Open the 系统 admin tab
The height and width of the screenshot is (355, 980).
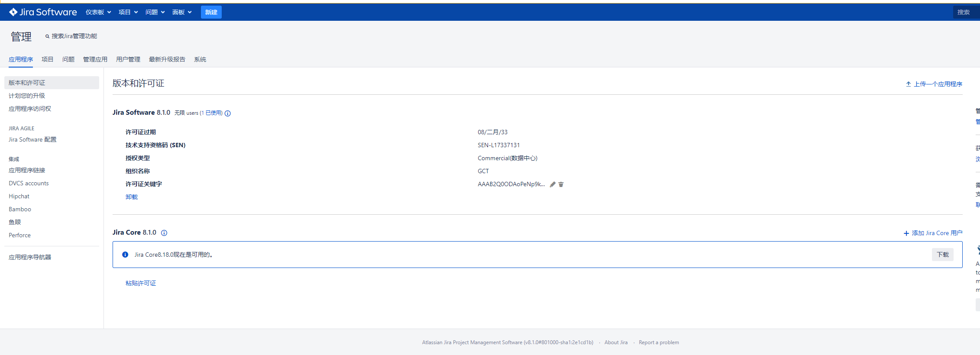click(200, 59)
